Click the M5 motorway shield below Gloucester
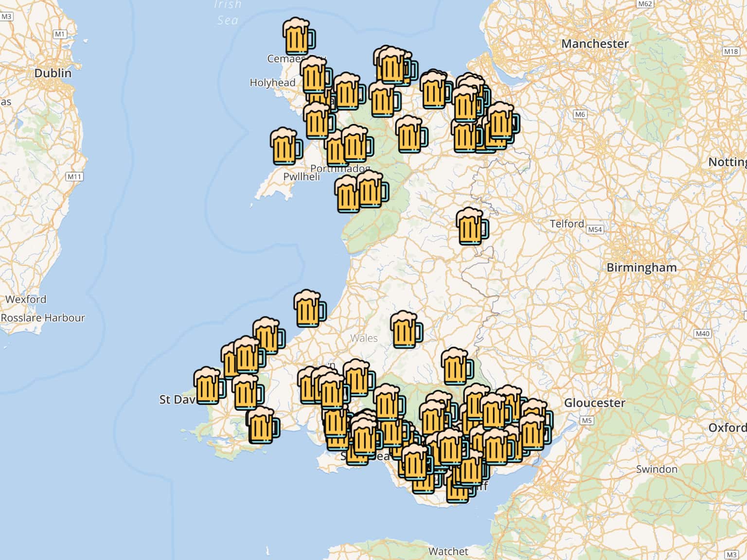This screenshot has height=560, width=747. (x=587, y=420)
